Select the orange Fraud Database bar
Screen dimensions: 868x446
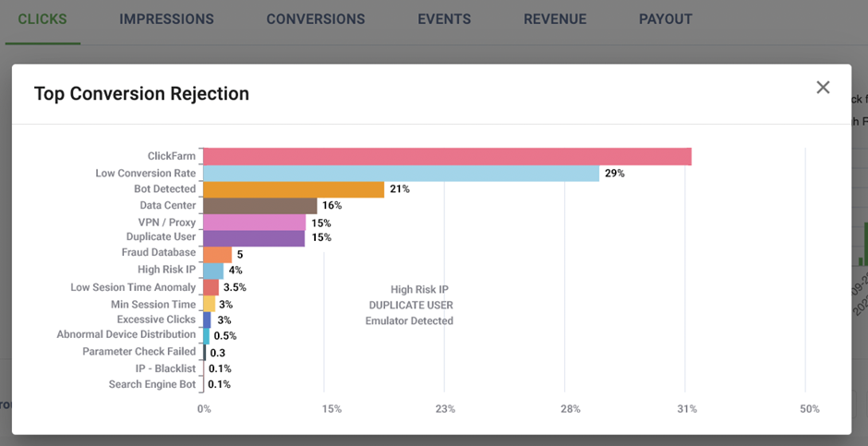point(217,254)
